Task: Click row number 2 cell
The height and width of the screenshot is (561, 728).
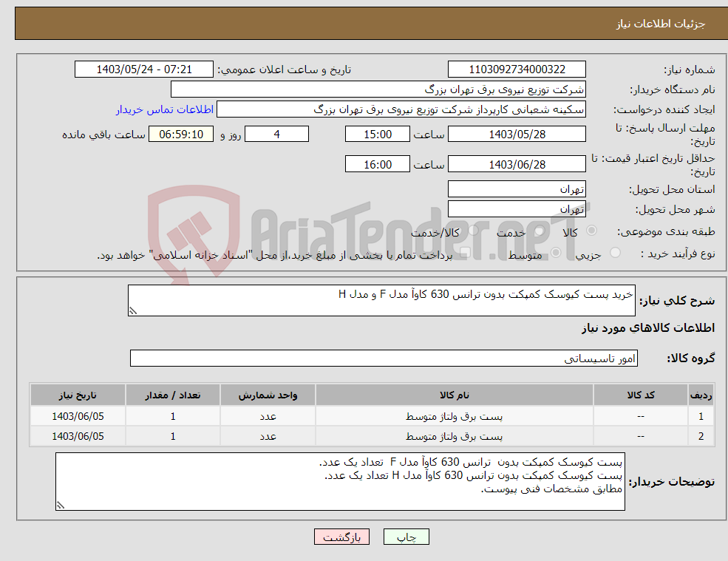Action: tap(701, 437)
